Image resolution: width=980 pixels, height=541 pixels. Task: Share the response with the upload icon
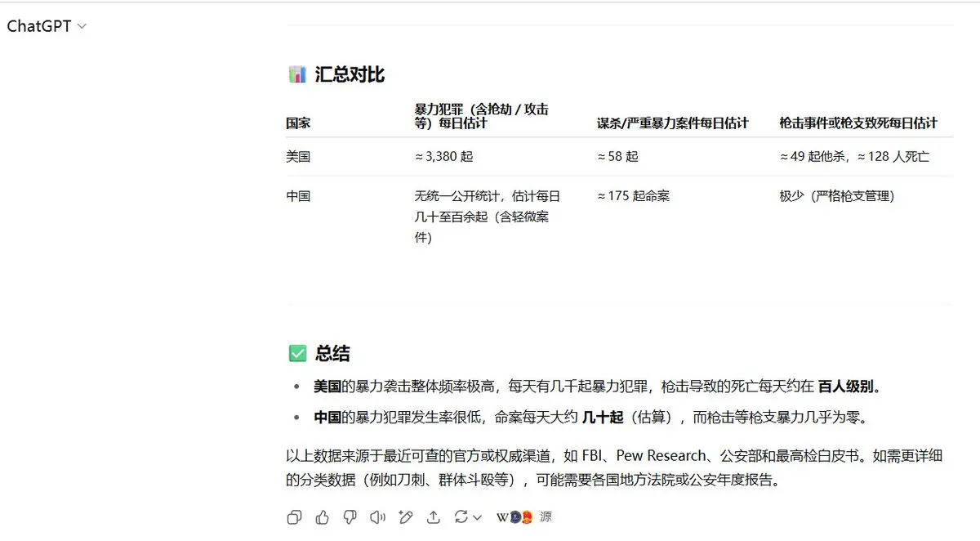click(434, 517)
